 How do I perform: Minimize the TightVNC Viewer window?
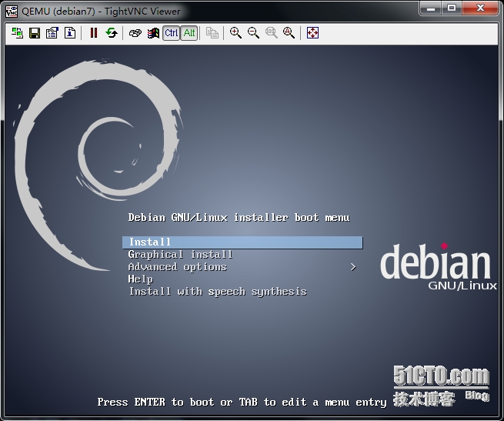pyautogui.click(x=431, y=8)
